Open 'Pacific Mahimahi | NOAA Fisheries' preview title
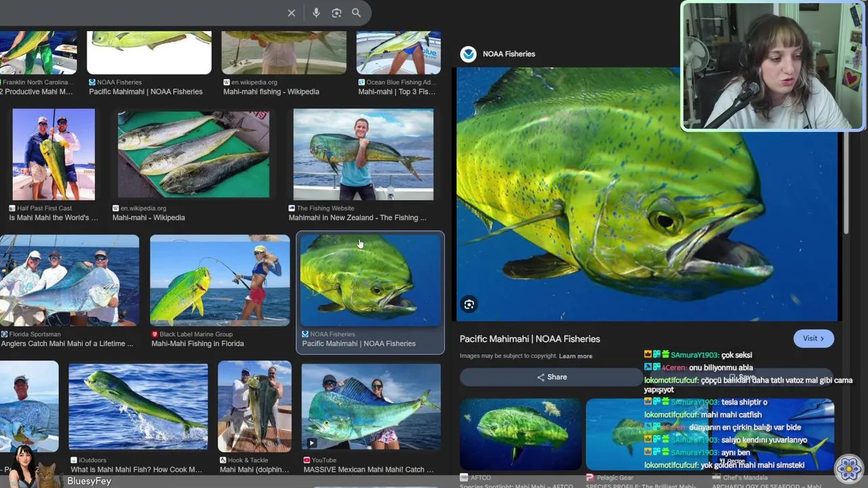This screenshot has width=868, height=488. point(530,339)
